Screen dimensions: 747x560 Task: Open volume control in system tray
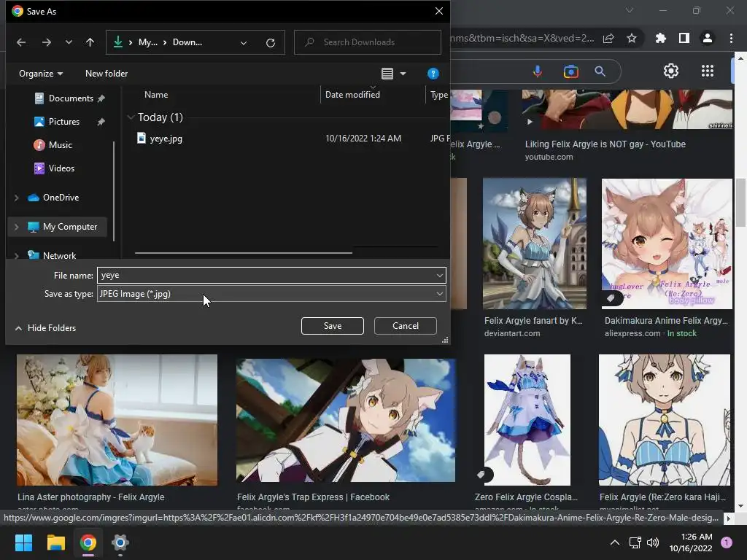653,542
